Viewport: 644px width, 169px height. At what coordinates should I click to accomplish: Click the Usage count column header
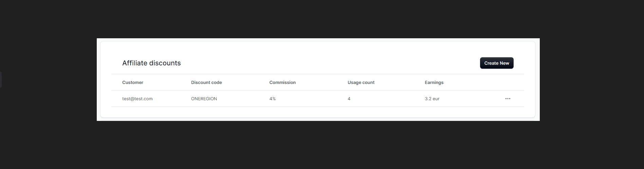pyautogui.click(x=361, y=82)
